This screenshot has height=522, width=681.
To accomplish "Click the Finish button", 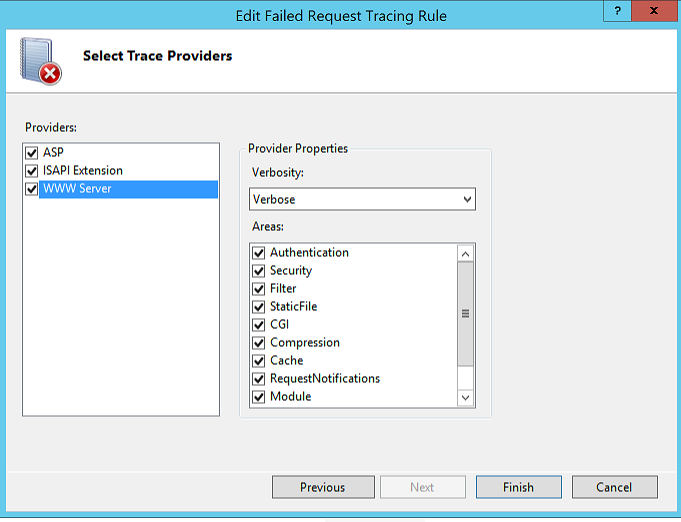I will [518, 487].
